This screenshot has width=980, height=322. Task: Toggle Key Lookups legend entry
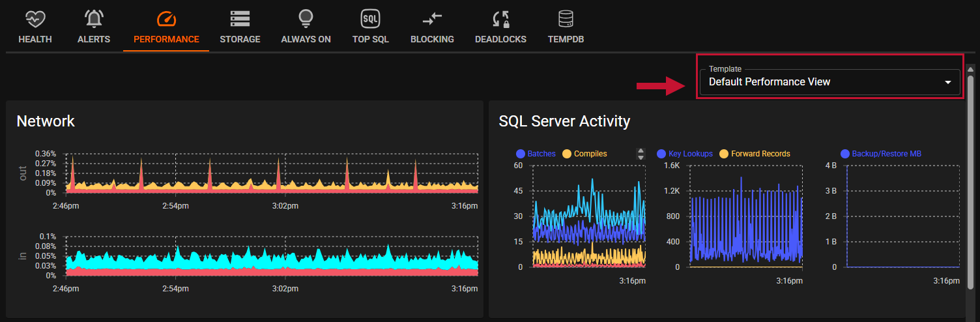[x=690, y=154]
